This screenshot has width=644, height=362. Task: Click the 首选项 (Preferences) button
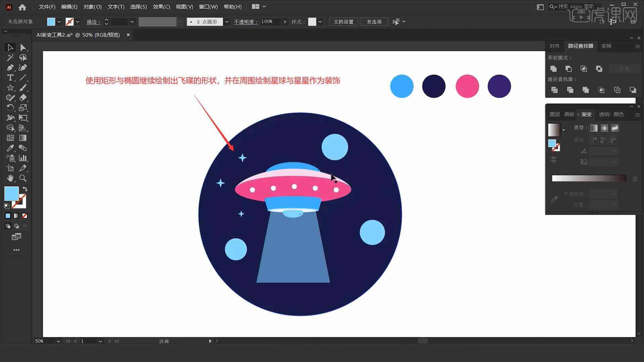point(373,21)
